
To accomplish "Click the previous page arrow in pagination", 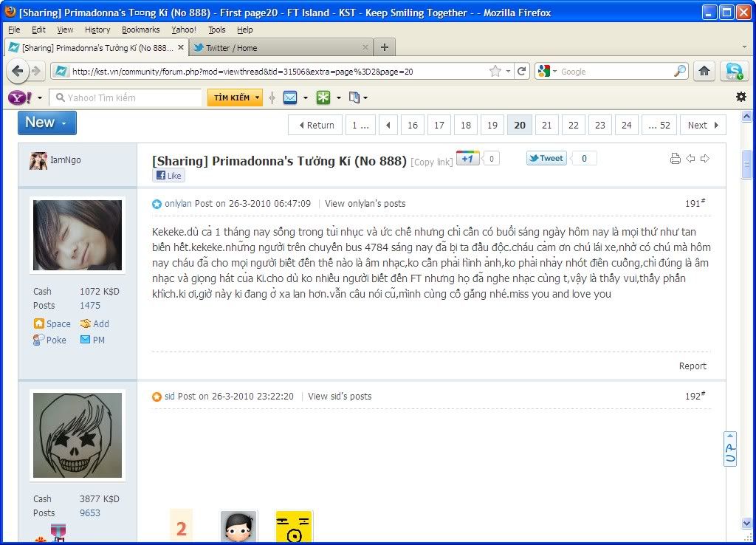I will point(388,126).
